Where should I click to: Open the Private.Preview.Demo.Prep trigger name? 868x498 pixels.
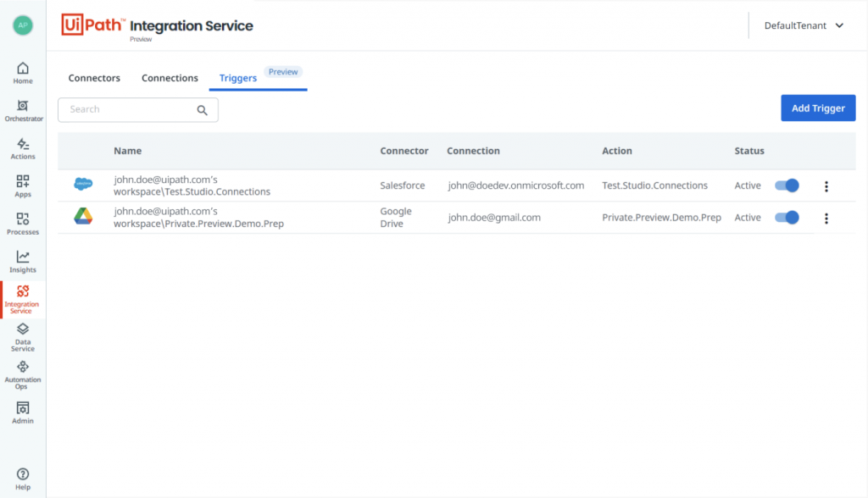198,218
